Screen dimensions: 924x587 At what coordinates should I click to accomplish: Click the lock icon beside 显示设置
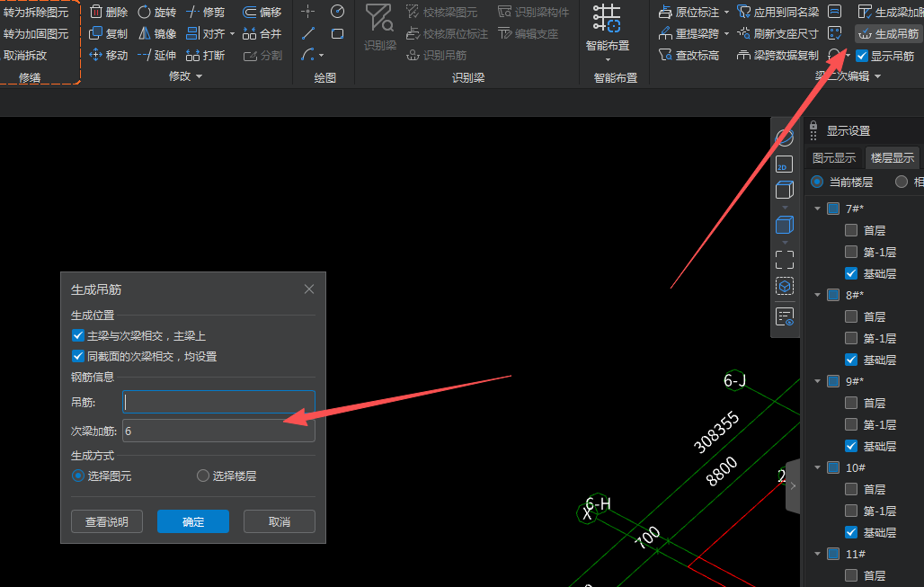[813, 126]
